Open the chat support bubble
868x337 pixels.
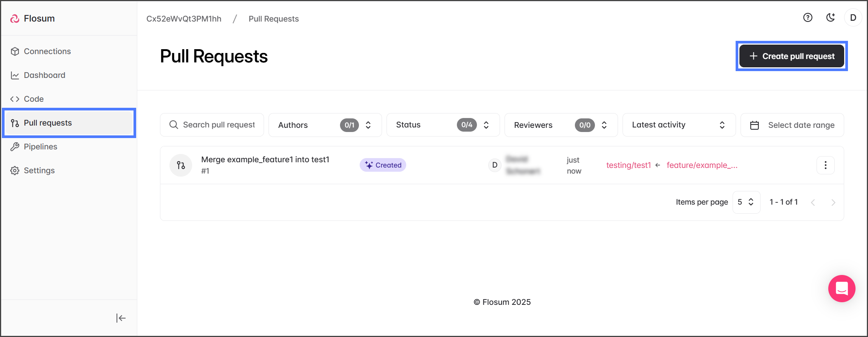pyautogui.click(x=842, y=289)
